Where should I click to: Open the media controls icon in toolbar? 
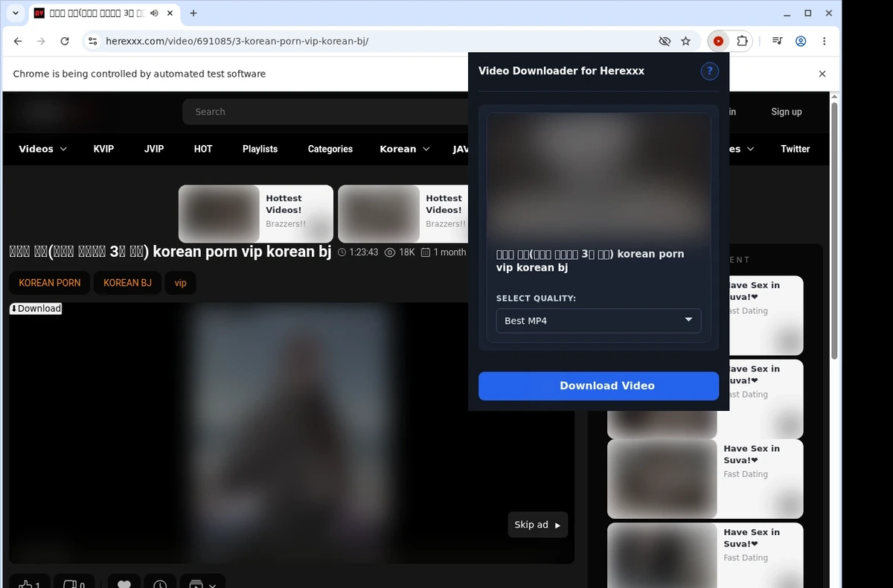777,42
